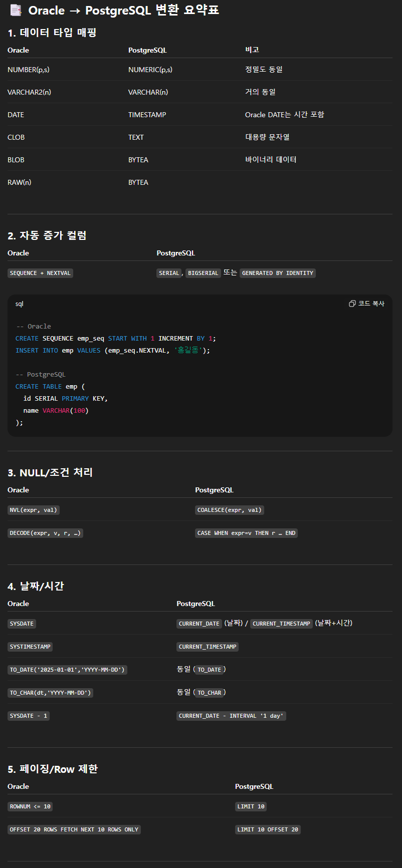Click the 비고 column header
Screen dimensions: 402x868
coord(252,50)
